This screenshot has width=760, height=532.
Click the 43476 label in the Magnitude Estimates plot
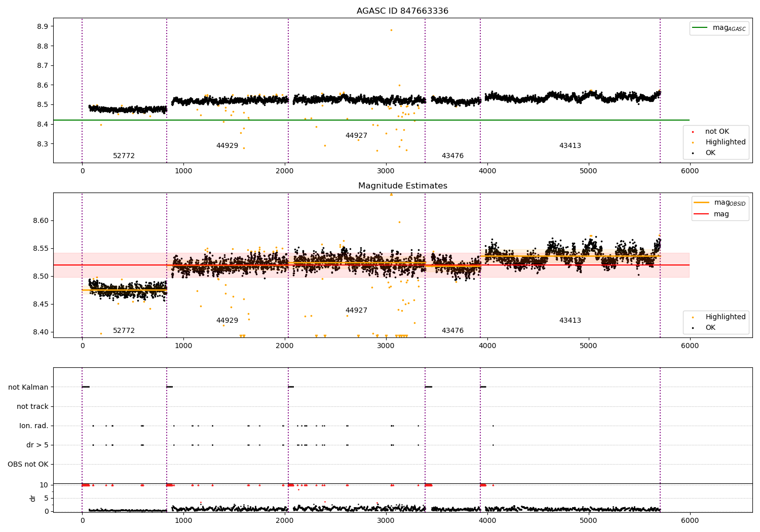click(x=452, y=331)
